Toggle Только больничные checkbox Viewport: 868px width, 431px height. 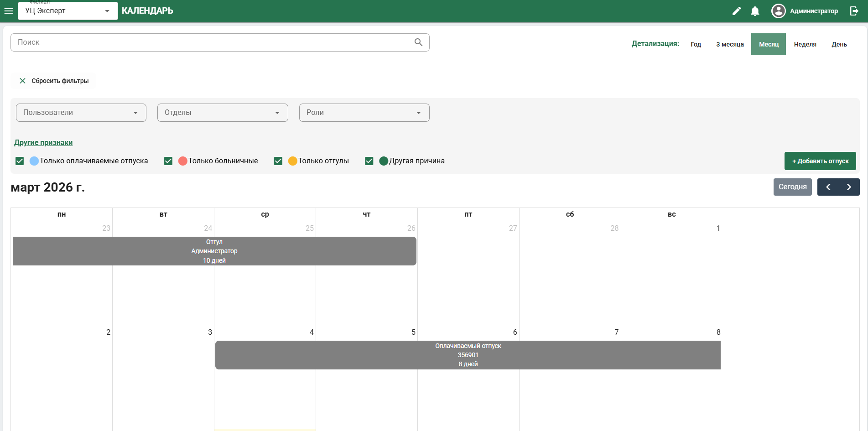tap(168, 161)
